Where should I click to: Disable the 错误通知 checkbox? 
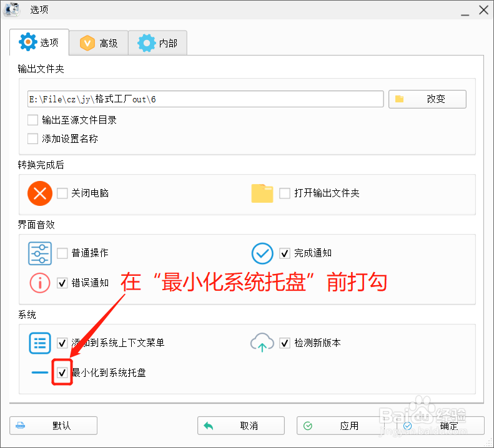[x=62, y=283]
